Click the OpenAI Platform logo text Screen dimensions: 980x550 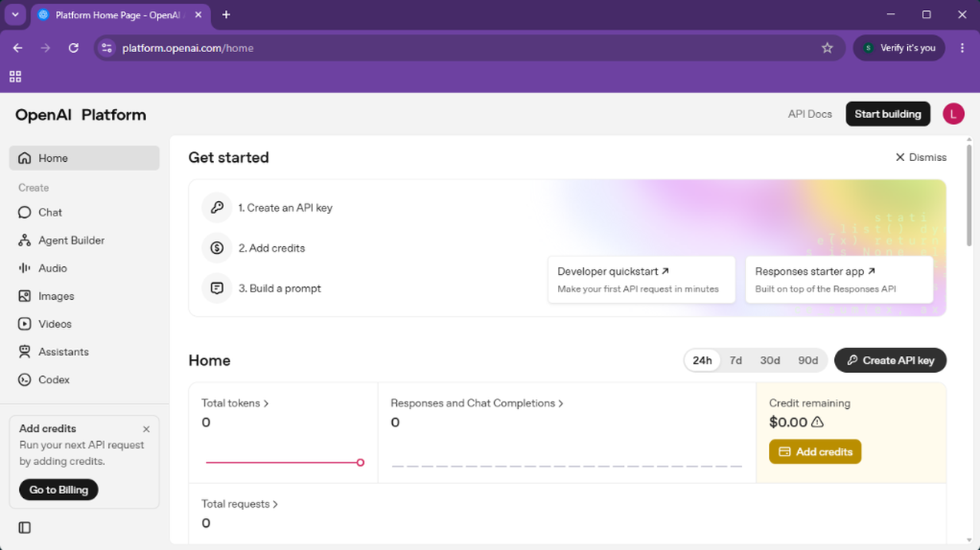(x=81, y=115)
